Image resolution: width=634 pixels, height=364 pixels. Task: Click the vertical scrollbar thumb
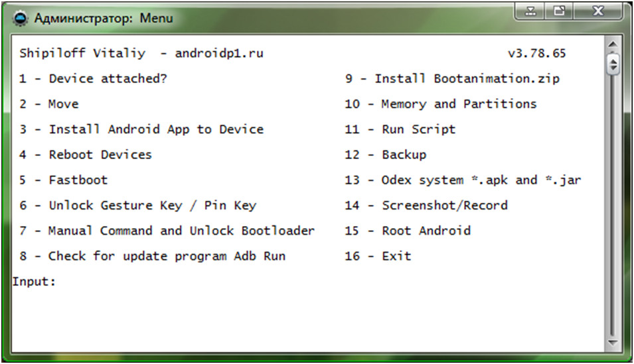(613, 64)
